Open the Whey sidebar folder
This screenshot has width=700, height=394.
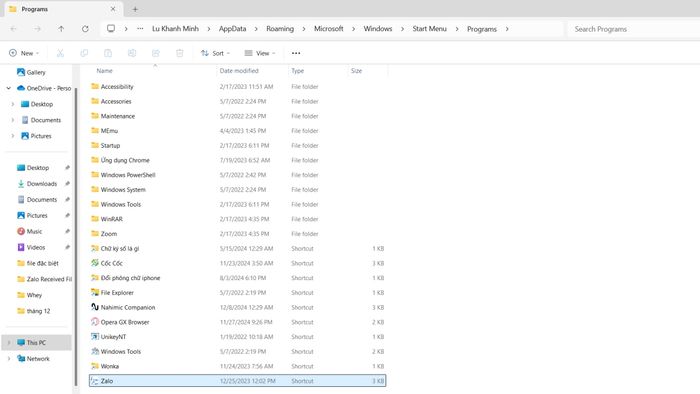tap(29, 295)
